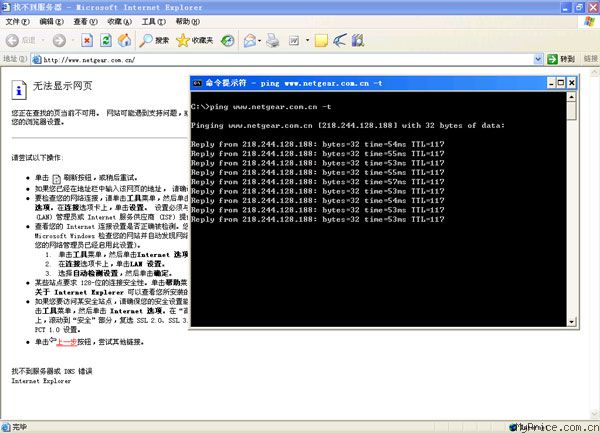Open the 编辑(E) menu
Screen dimensions: 600x433
coord(51,22)
